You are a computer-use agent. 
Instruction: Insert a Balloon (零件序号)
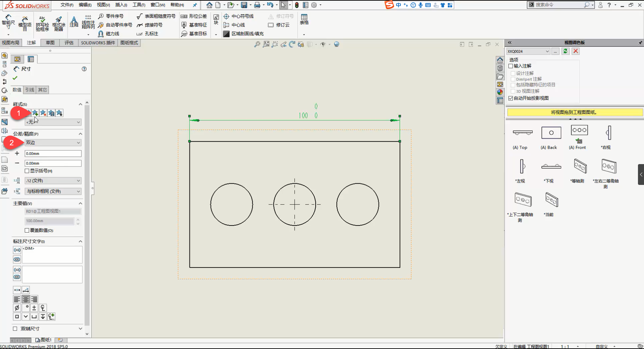[x=111, y=16]
